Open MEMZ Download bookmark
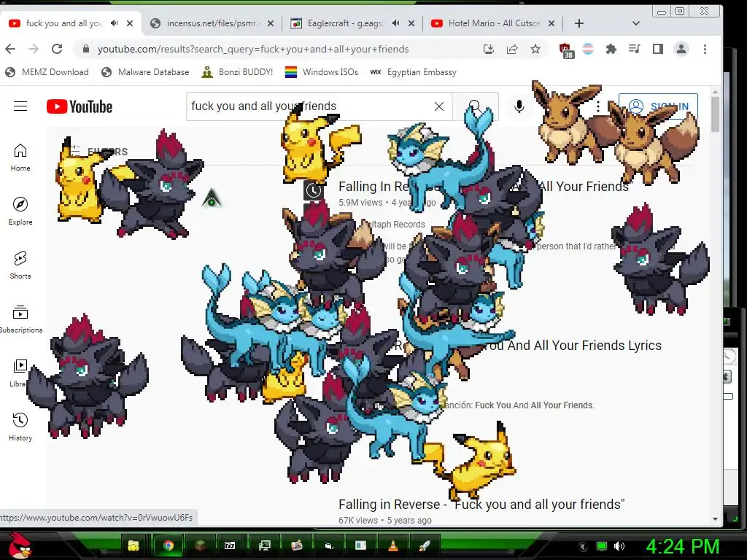This screenshot has width=747, height=560. point(47,72)
